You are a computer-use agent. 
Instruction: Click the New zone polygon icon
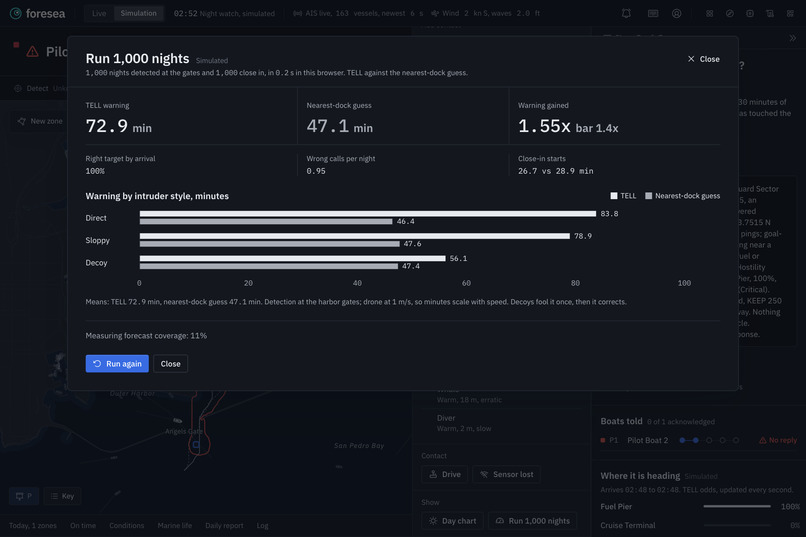(22, 121)
